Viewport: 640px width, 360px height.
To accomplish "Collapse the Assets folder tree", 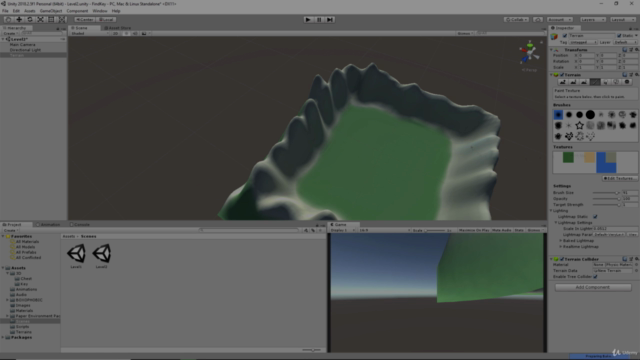I will [x=3, y=268].
